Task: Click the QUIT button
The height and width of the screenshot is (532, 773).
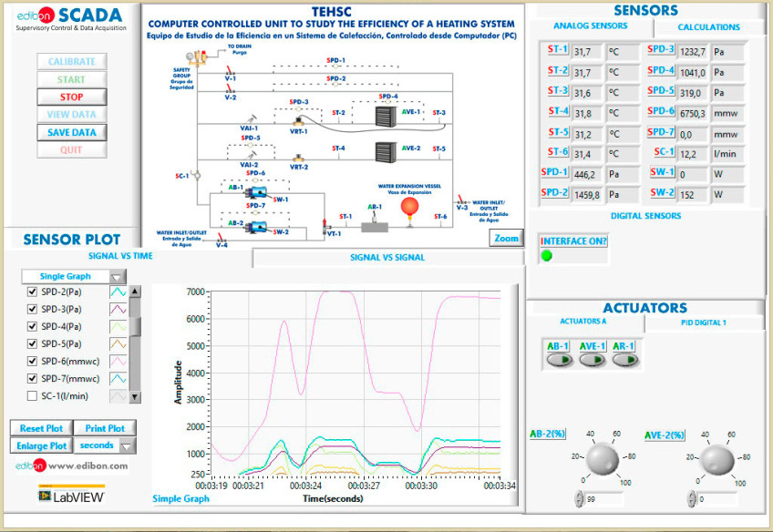Action: [72, 150]
